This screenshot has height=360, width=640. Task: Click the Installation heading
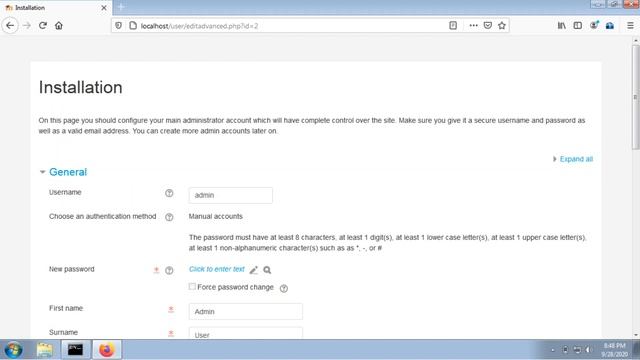pos(80,87)
